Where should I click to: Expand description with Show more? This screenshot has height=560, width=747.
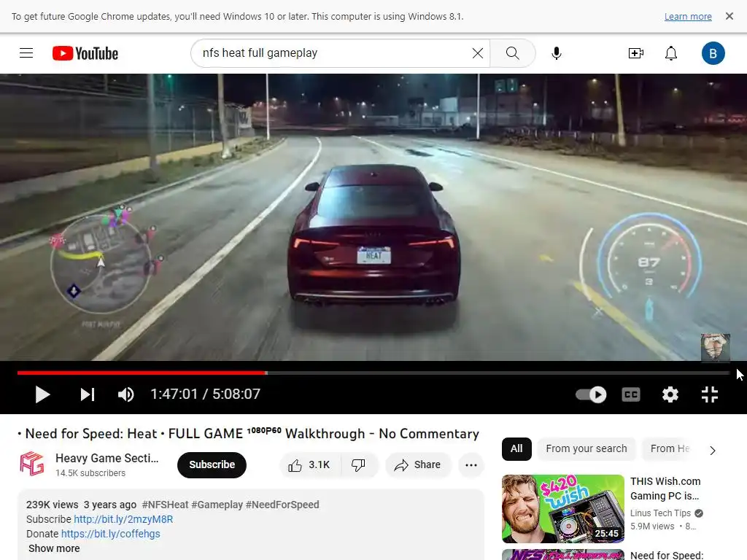pyautogui.click(x=54, y=548)
